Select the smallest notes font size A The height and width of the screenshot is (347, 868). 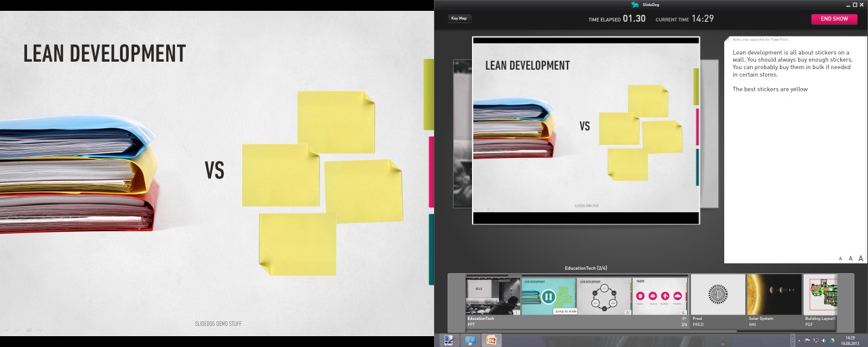pyautogui.click(x=840, y=258)
